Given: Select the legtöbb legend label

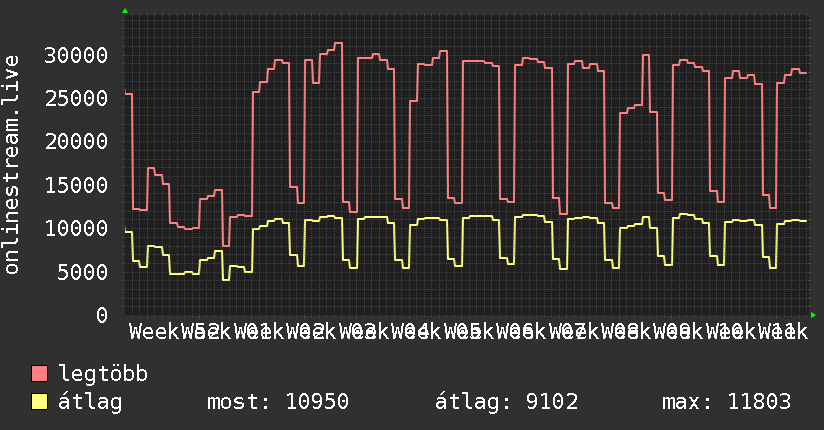Looking at the screenshot, I should 103,374.
